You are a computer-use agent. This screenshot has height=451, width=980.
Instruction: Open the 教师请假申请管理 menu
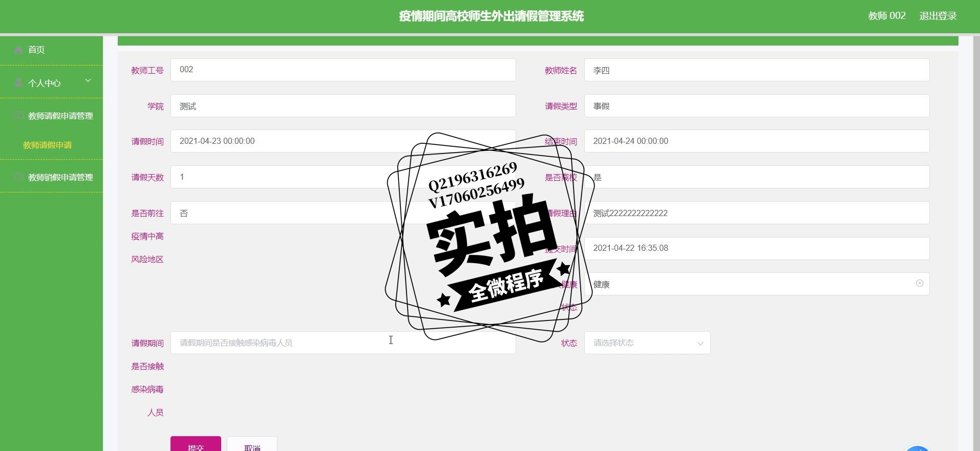coord(51,116)
